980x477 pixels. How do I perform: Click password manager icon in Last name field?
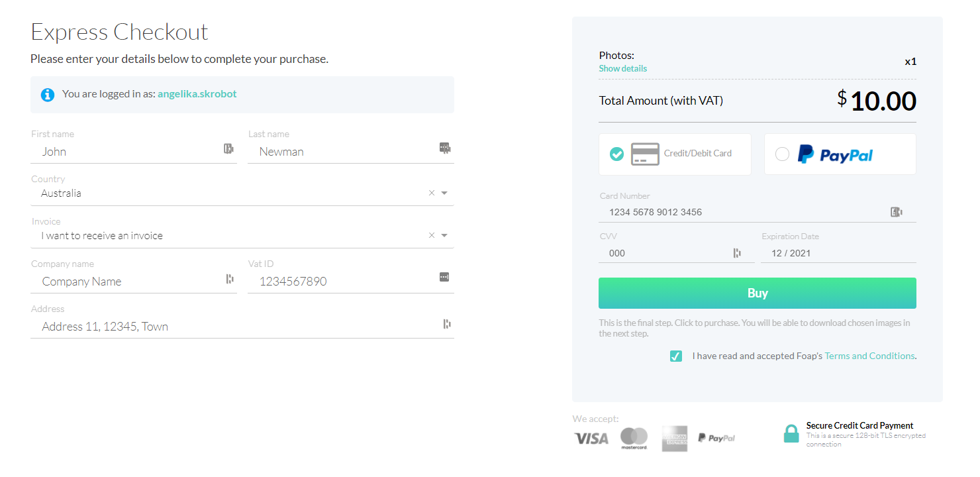coord(445,147)
